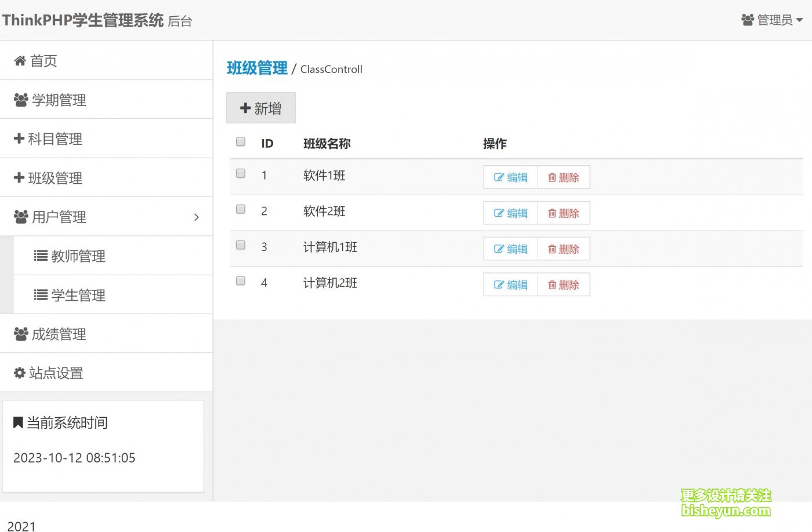812x532 pixels.
Task: Click the users icon beside 成绩管理
Action: 21,334
